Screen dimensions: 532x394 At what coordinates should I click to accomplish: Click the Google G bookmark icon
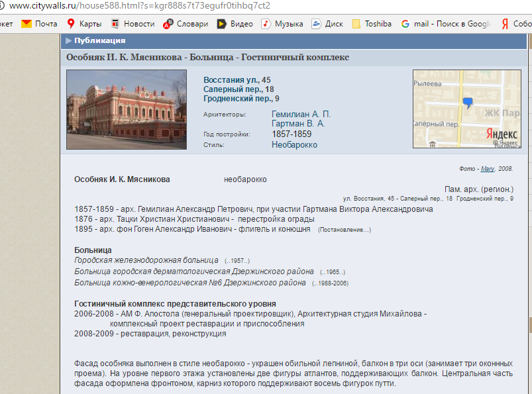click(x=405, y=24)
